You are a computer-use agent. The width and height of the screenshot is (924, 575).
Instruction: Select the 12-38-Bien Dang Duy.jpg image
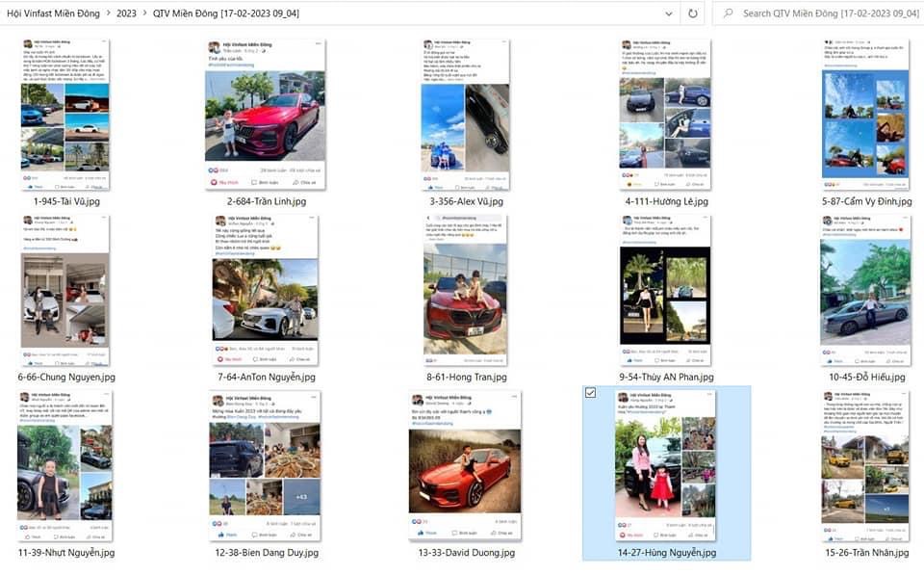pos(265,465)
